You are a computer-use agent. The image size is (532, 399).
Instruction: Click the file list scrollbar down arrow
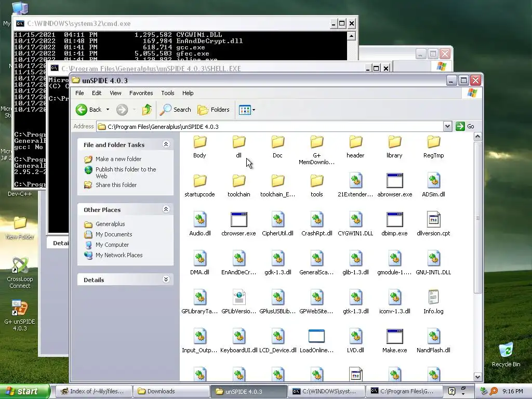tap(478, 377)
